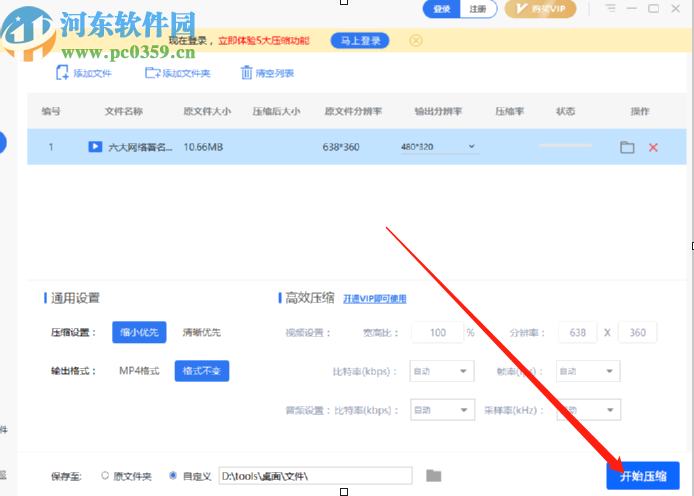Click the 添加文件夹 add folder icon

[x=153, y=73]
